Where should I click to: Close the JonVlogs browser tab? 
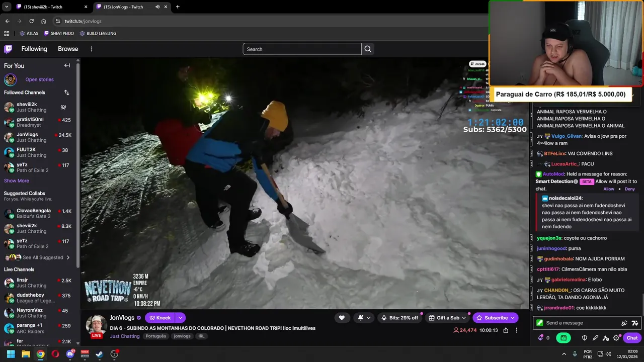coord(166,7)
